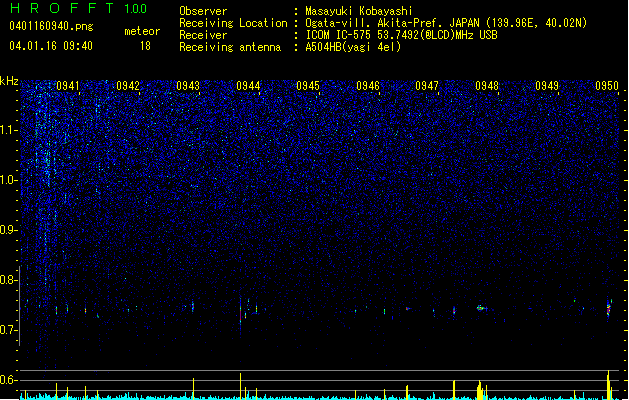Click the Receiving Location label
This screenshot has height=400, width=629.
click(x=233, y=23)
